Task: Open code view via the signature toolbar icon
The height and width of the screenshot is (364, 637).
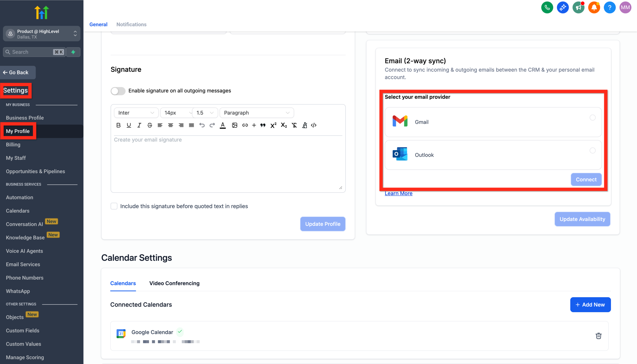Action: [314, 125]
